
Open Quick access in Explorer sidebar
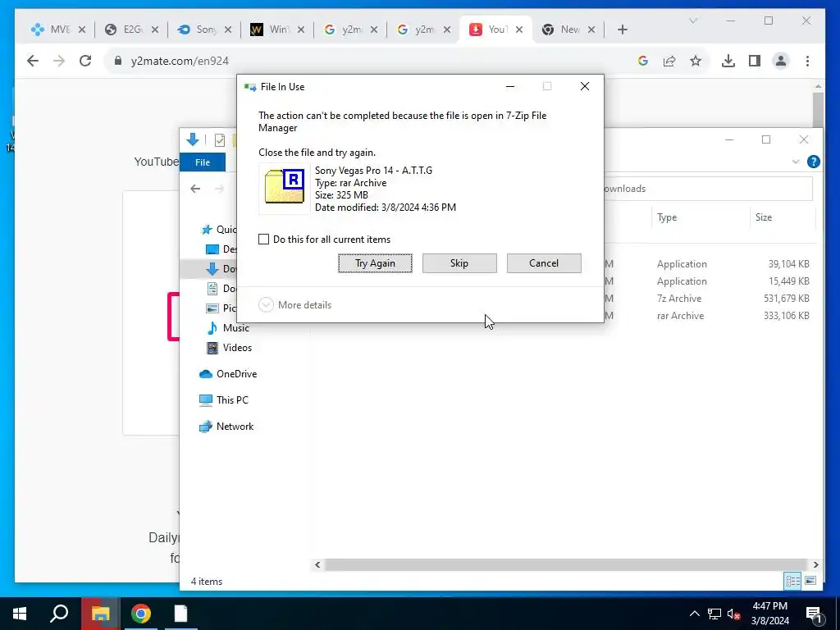218,230
